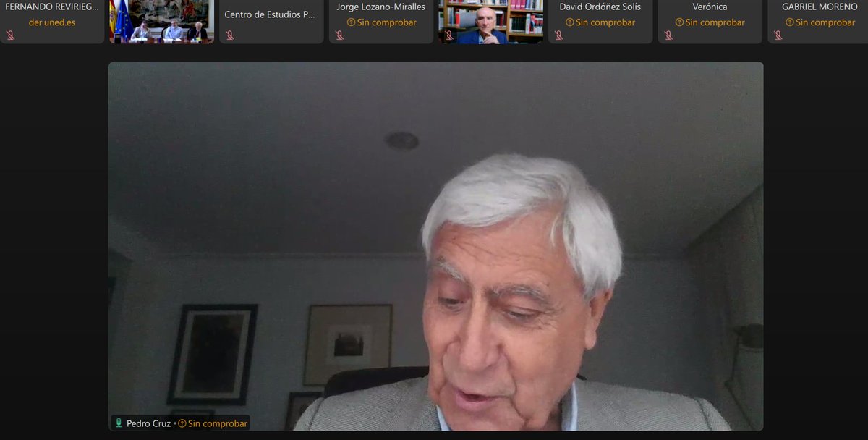Viewport: 868px width, 440px height.
Task: Click Verónica's 'Sin comprobar' label
Action: pyautogui.click(x=710, y=22)
